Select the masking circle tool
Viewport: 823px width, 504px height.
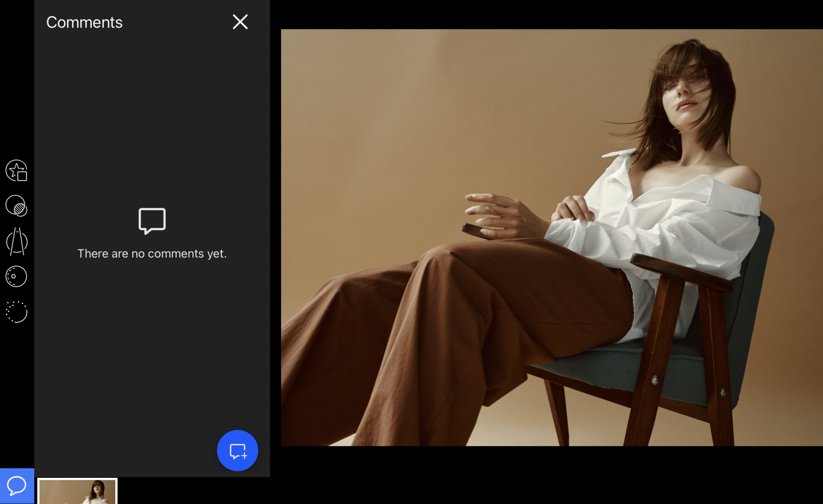pos(16,206)
